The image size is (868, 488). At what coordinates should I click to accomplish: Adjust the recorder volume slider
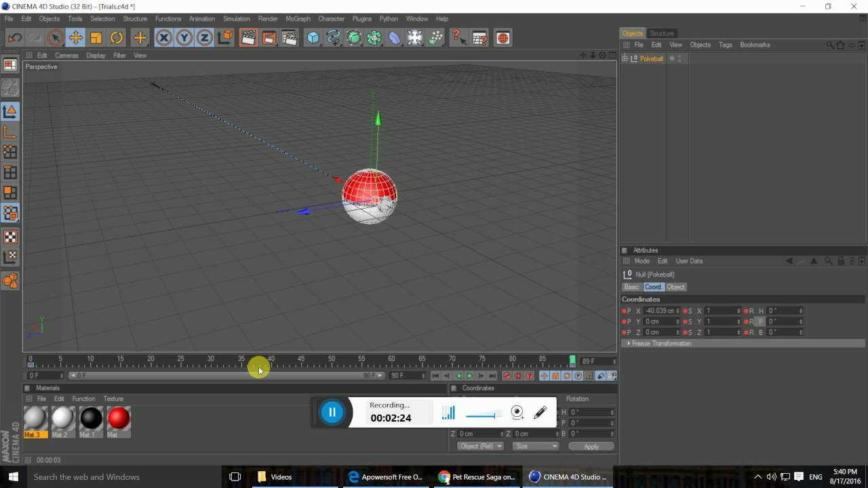(x=484, y=414)
